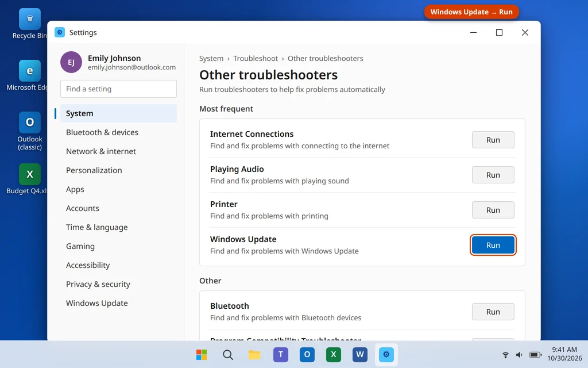Screen dimensions: 588x368
Task: Click the Printer heading text
Action: [223, 204]
